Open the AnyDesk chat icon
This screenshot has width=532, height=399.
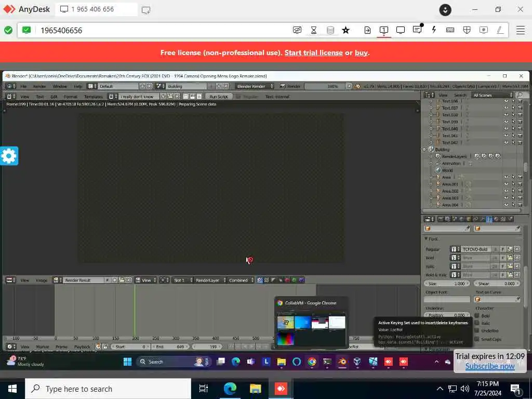[x=417, y=30]
